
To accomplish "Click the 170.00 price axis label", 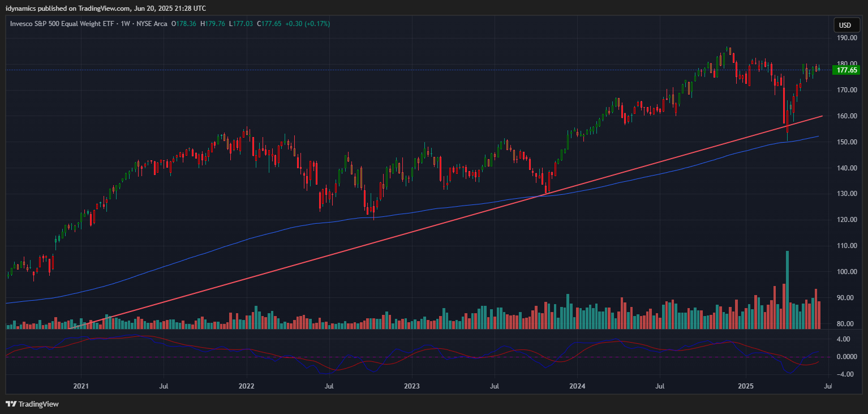I will (847, 90).
